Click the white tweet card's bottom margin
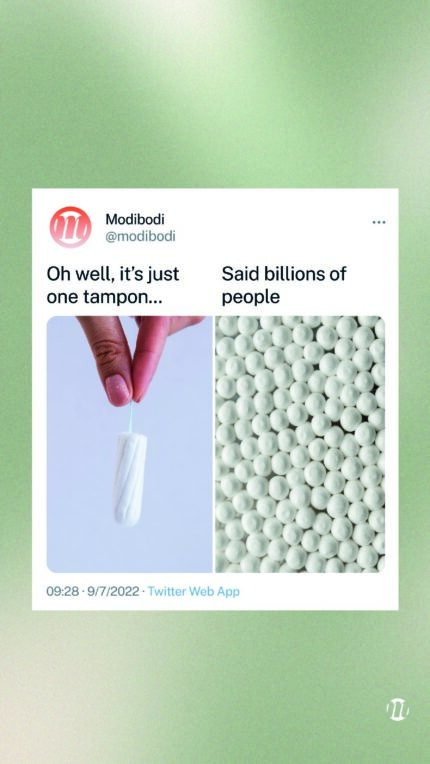Viewport: 430px width, 764px height. [215, 604]
